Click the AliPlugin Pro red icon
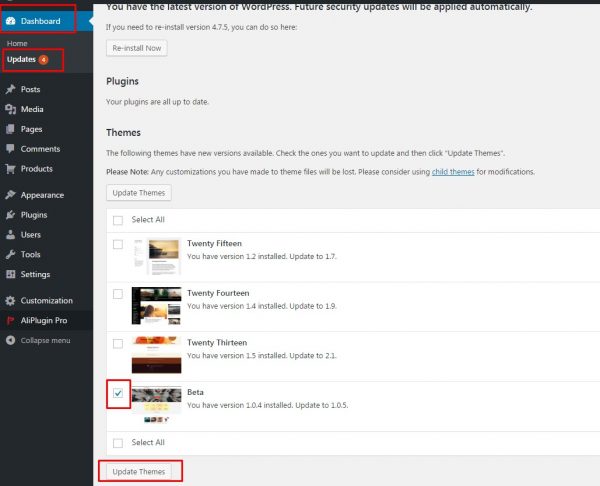Viewport: 600px width, 486px height. (11, 321)
